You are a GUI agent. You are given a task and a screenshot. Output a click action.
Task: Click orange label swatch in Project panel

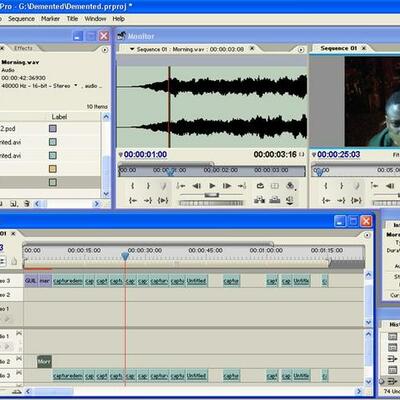pos(53,169)
